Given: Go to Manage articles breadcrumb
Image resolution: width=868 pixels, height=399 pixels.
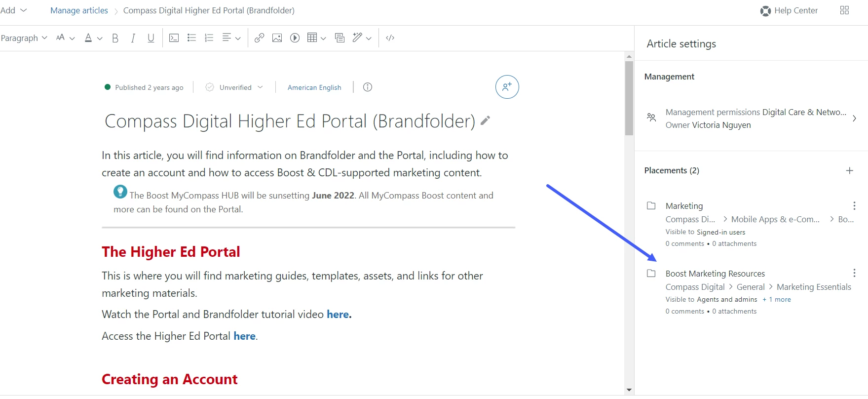Looking at the screenshot, I should coord(79,10).
